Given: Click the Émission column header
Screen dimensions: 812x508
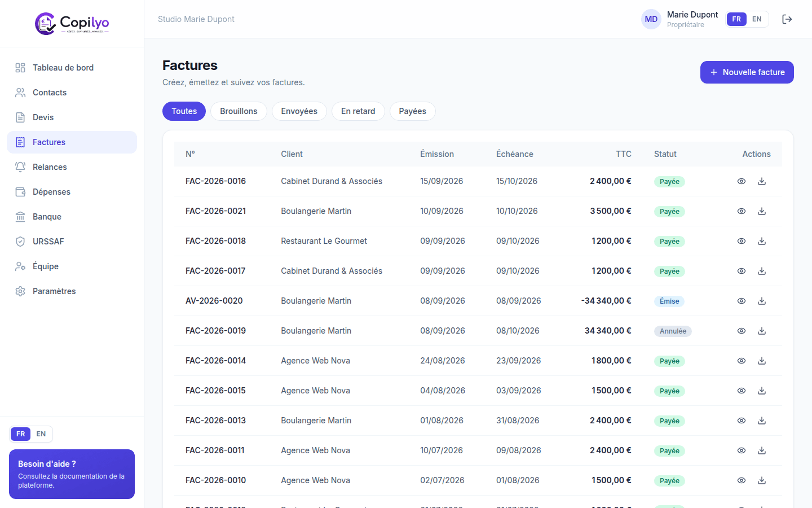Looking at the screenshot, I should (x=437, y=154).
